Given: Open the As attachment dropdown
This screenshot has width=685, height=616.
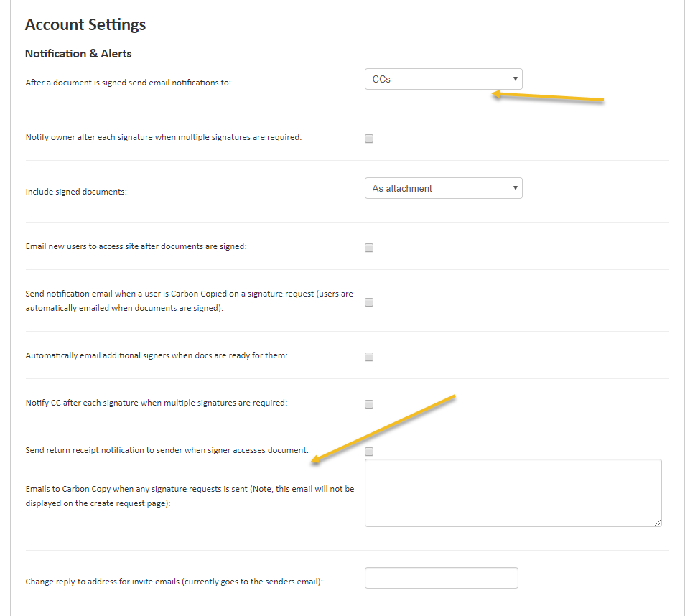Looking at the screenshot, I should tap(444, 188).
